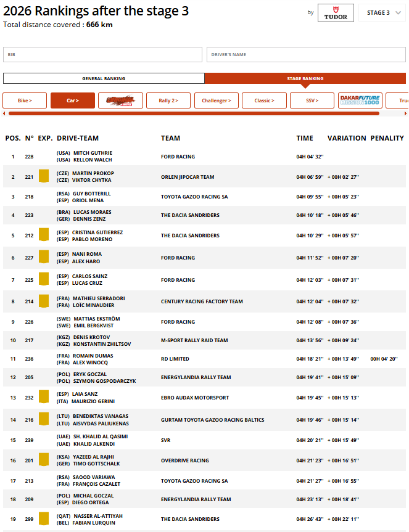Select the Car category

(73, 100)
